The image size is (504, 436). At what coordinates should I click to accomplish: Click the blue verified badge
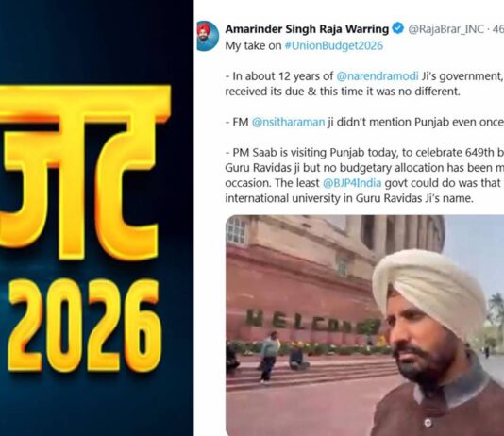pos(398,28)
